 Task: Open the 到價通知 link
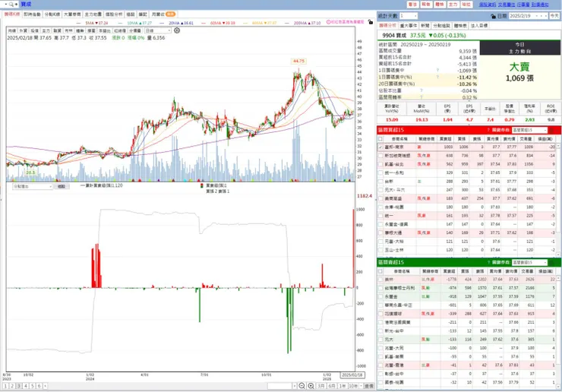coord(540,5)
